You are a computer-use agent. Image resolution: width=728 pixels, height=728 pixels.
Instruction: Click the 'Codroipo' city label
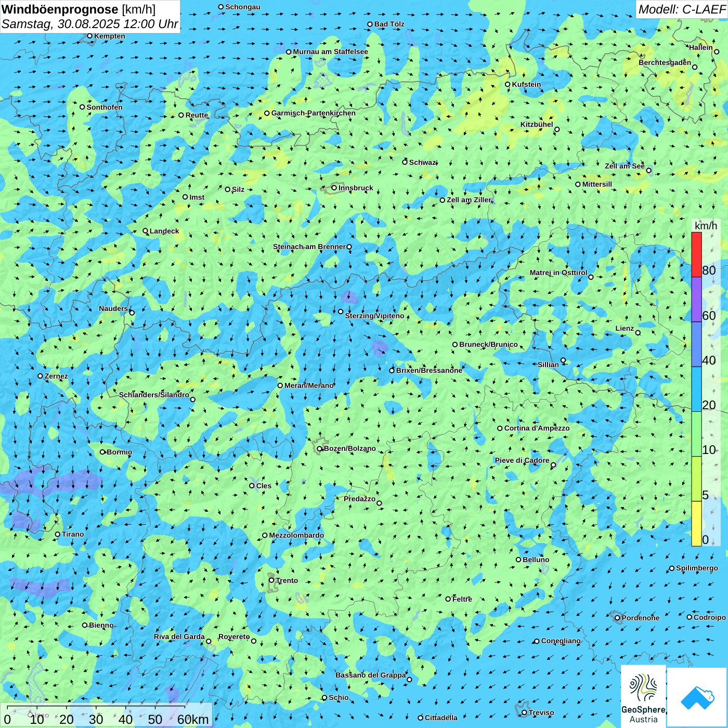point(710,617)
